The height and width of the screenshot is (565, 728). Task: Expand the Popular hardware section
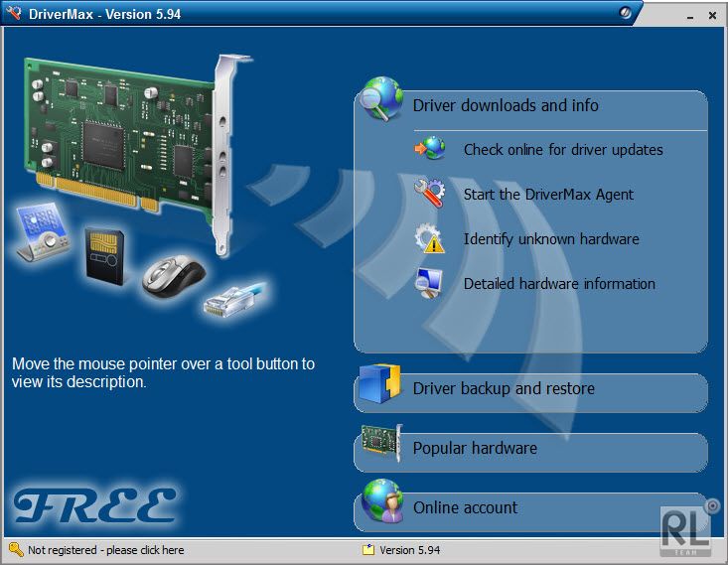point(475,448)
